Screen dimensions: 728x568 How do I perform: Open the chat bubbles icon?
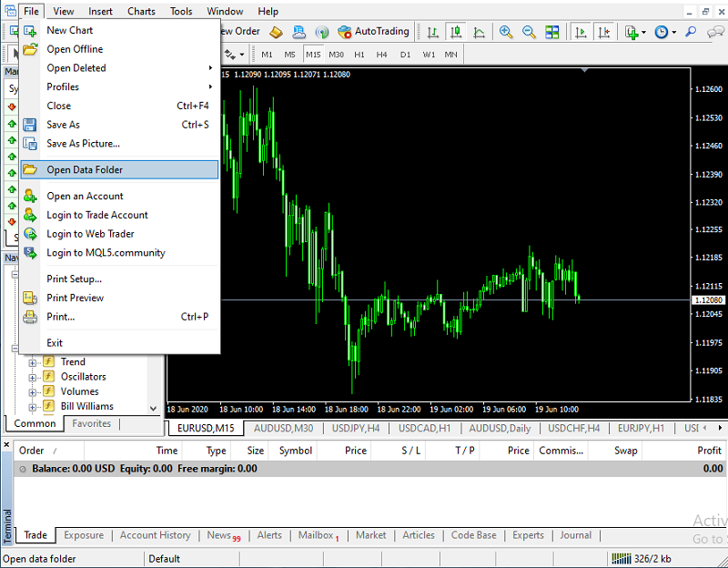click(x=715, y=32)
